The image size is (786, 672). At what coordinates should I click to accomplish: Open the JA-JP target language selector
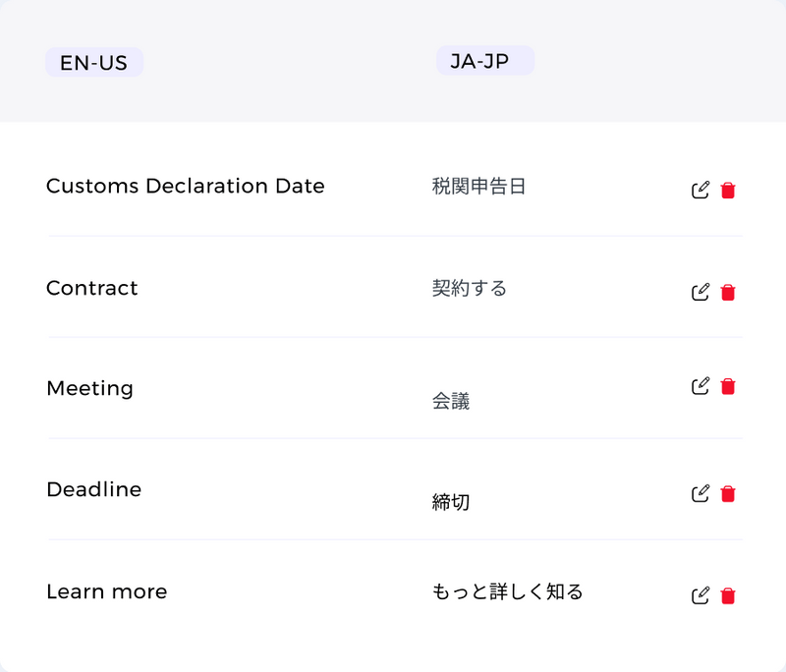click(484, 60)
